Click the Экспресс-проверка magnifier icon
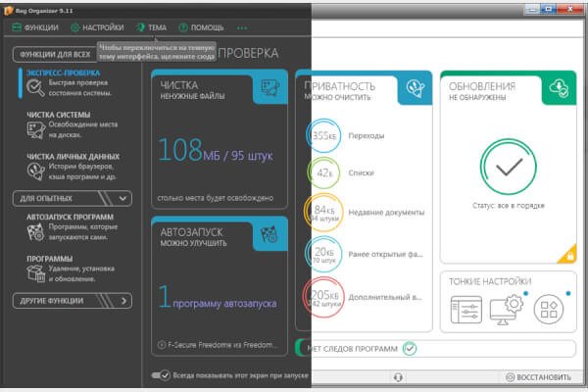Image resolution: width=588 pixels, height=392 pixels. click(35, 88)
